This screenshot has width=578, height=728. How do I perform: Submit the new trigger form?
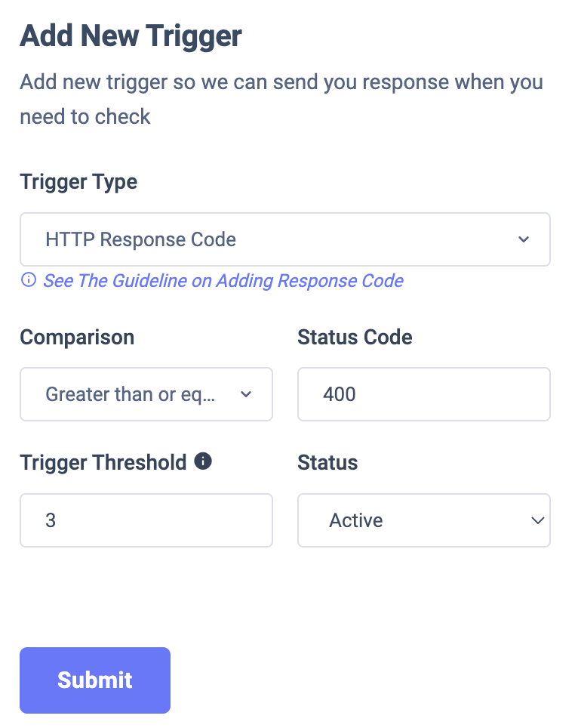[95, 680]
